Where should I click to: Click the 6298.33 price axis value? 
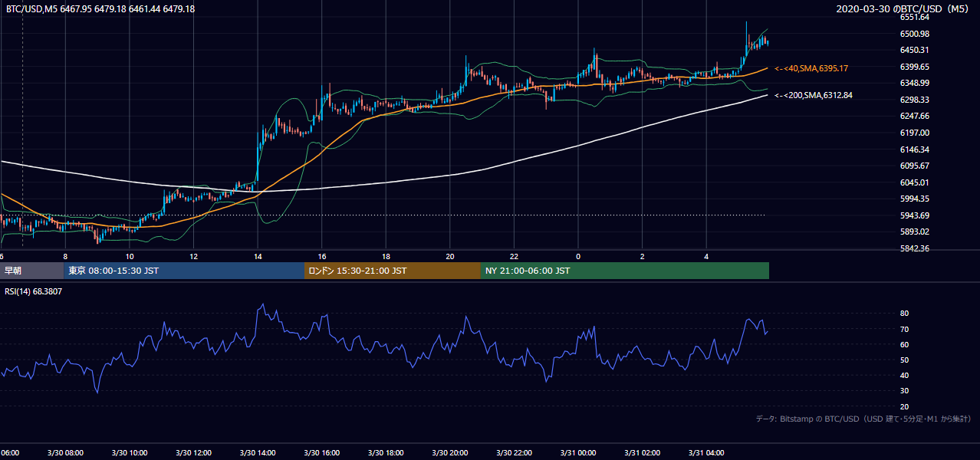pos(915,100)
